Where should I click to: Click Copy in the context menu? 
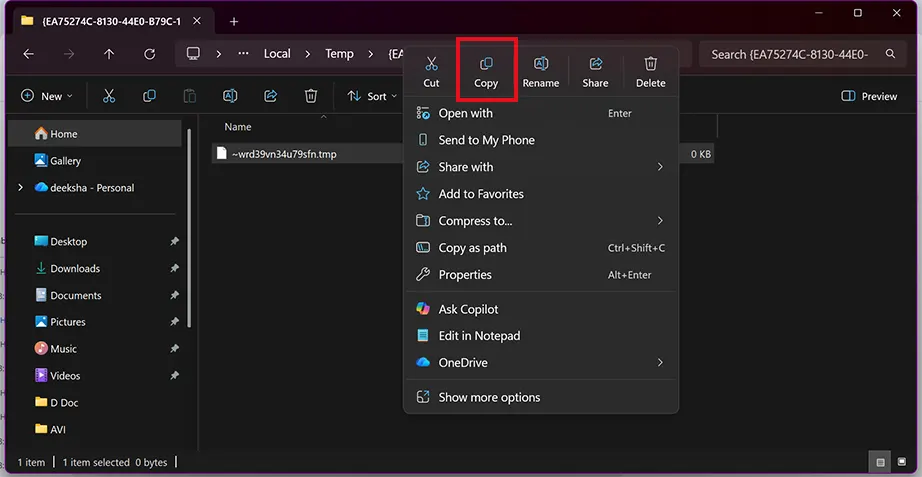486,72
